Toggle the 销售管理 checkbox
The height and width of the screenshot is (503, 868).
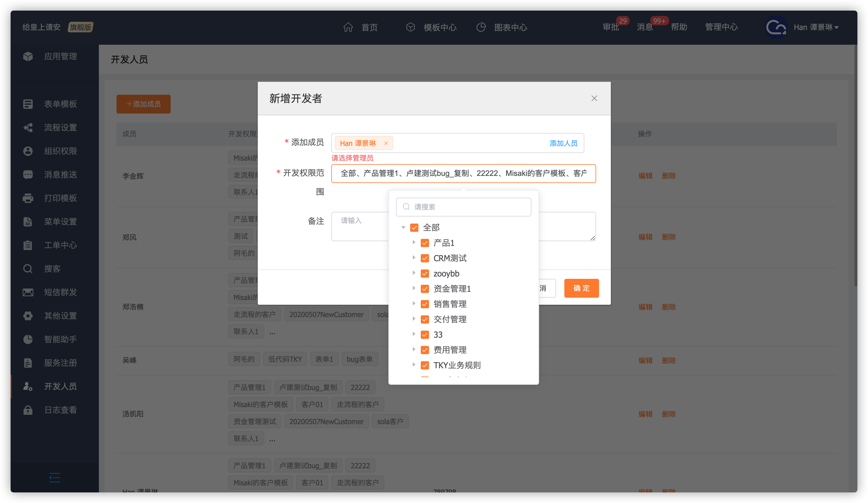pyautogui.click(x=425, y=304)
